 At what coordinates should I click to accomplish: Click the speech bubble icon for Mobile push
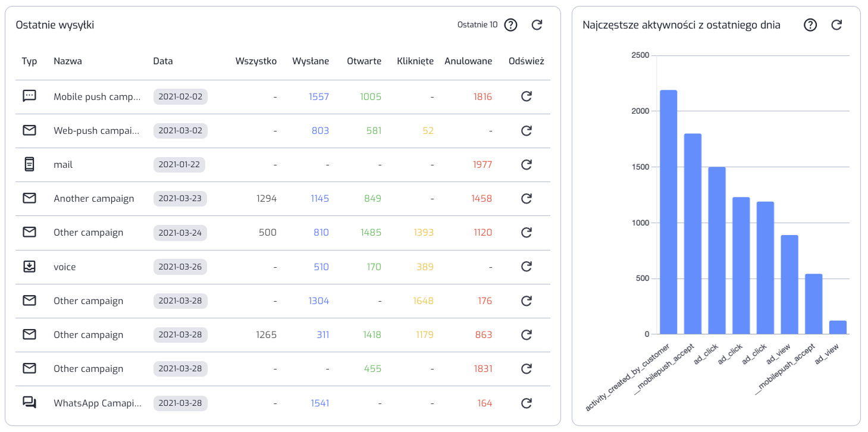tap(29, 96)
